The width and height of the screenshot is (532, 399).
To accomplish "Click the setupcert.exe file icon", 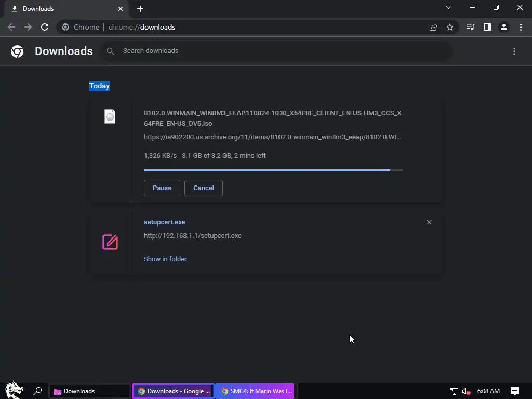I will coord(110,242).
